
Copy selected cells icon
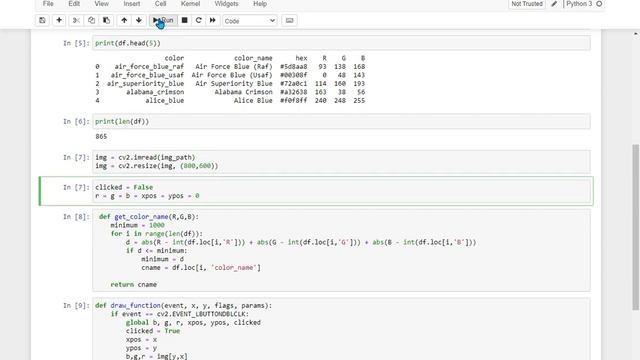(91, 20)
